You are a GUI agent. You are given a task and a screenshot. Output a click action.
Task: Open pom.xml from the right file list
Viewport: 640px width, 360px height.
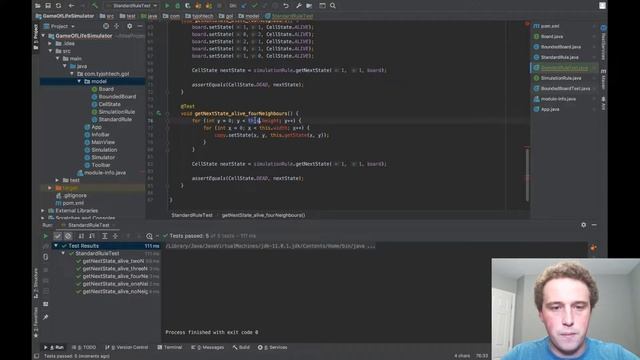coord(547,26)
